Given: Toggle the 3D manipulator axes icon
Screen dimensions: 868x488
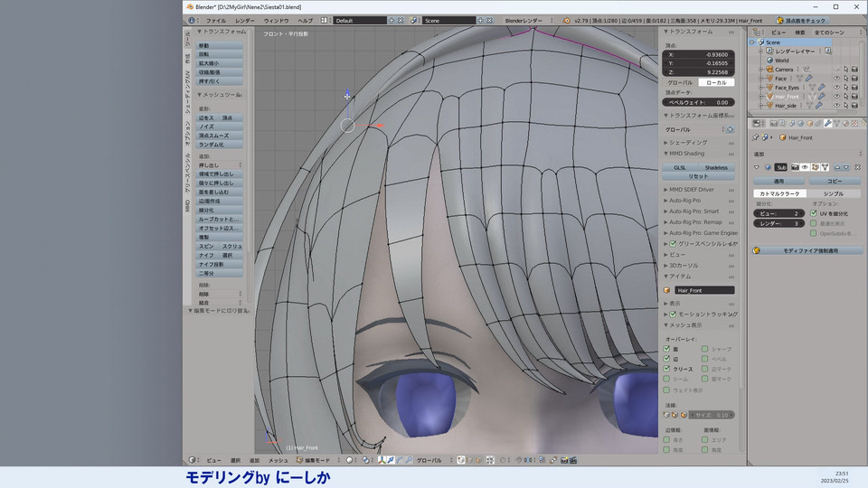Looking at the screenshot, I should pyautogui.click(x=382, y=460).
